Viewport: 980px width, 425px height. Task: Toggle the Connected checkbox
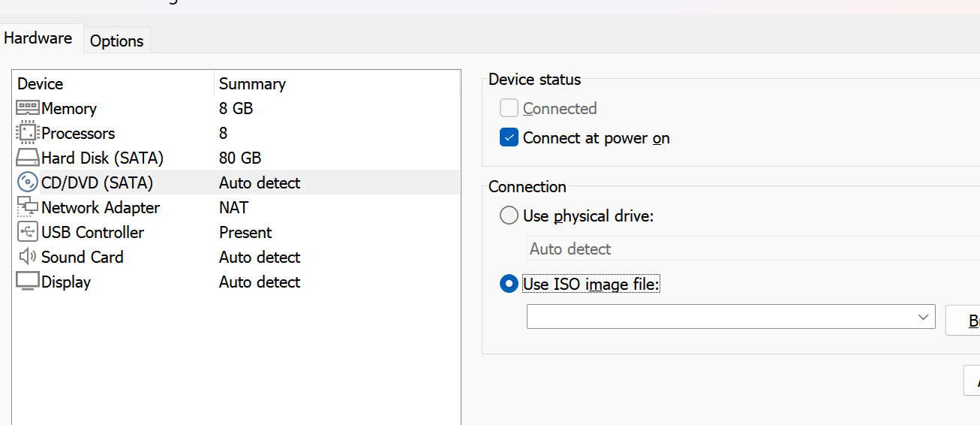pyautogui.click(x=510, y=108)
